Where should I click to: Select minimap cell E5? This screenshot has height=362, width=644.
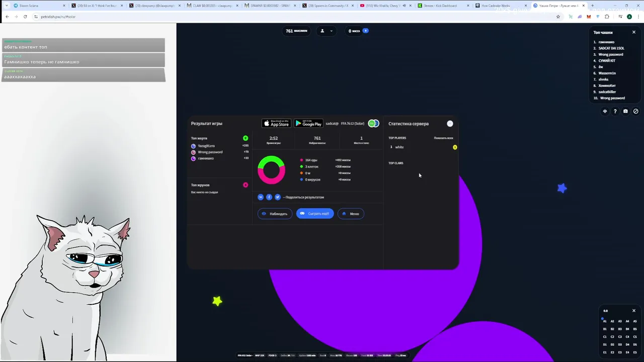tap(635, 352)
